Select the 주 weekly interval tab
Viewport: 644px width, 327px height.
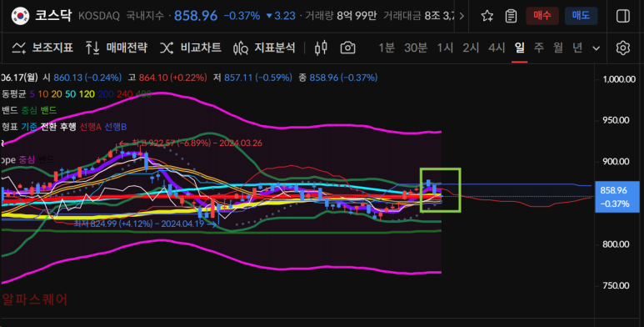click(x=538, y=48)
